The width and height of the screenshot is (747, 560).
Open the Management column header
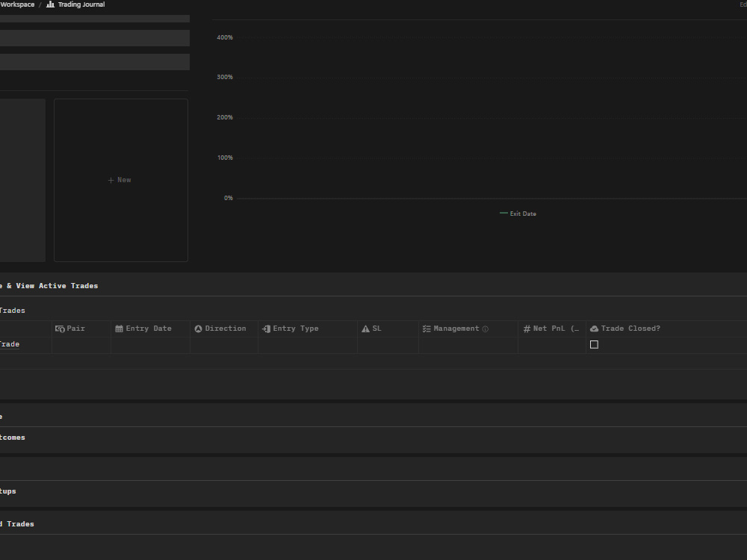click(x=468, y=329)
